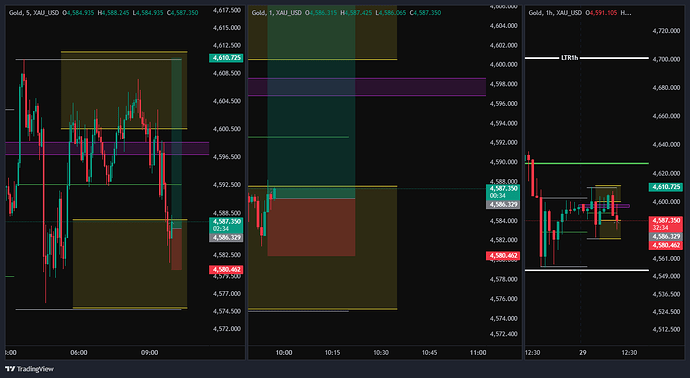Screen dimensions: 690x378
Task: Click the H4,588.245 high value in 5-minute pane
Action: coord(115,13)
